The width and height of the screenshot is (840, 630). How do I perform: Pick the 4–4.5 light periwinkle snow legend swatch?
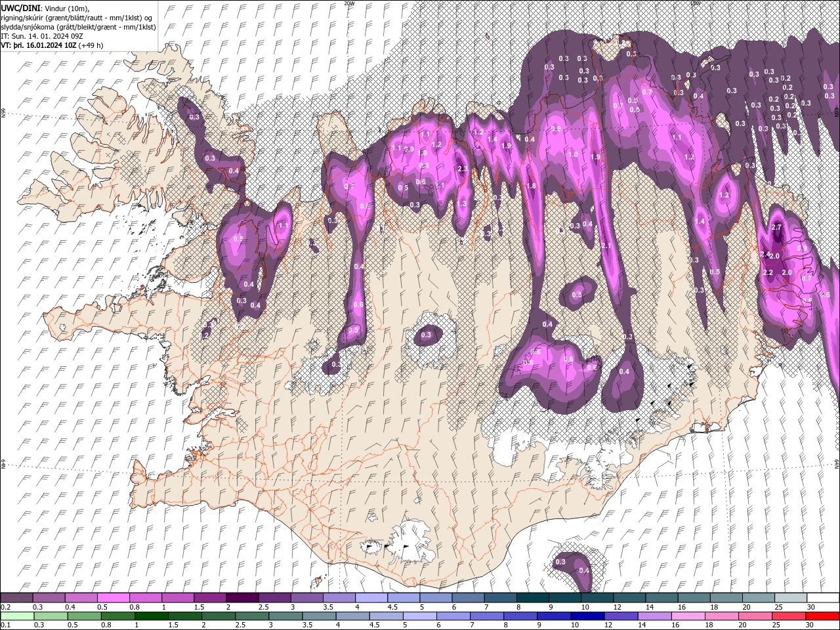click(x=371, y=598)
